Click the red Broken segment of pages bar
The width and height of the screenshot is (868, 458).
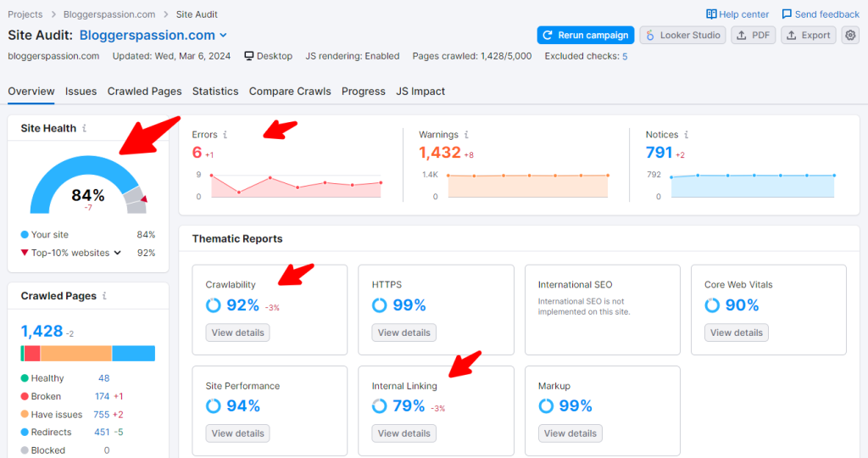(32, 354)
